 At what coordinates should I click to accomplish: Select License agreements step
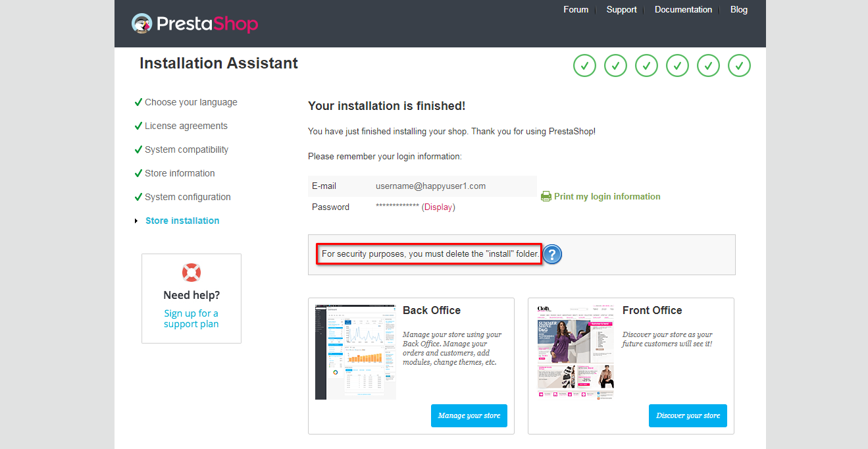point(186,126)
